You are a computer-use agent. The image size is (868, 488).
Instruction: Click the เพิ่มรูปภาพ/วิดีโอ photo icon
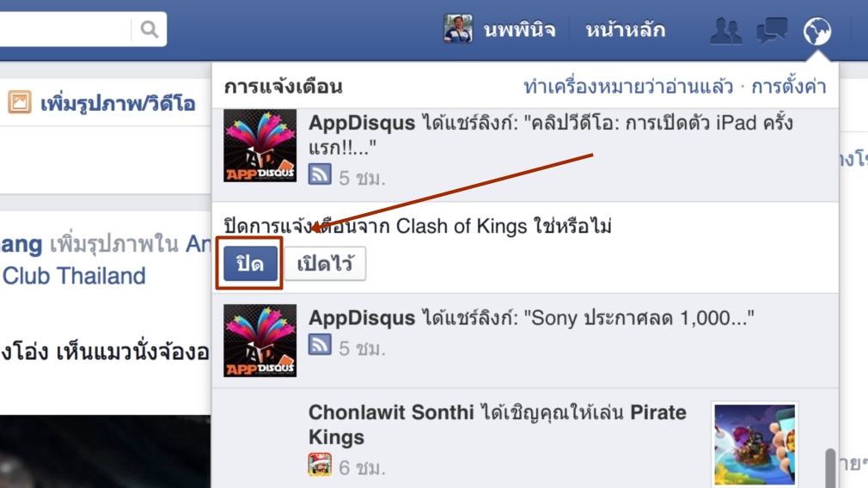click(x=20, y=102)
